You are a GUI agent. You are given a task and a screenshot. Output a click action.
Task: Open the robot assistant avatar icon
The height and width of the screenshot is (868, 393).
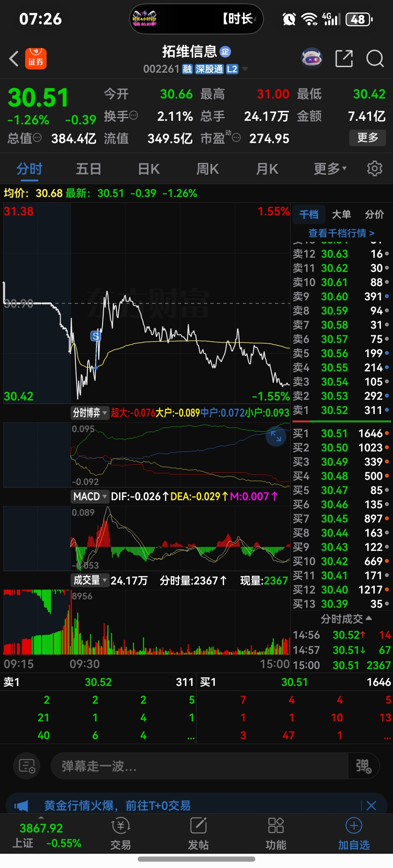[x=311, y=58]
